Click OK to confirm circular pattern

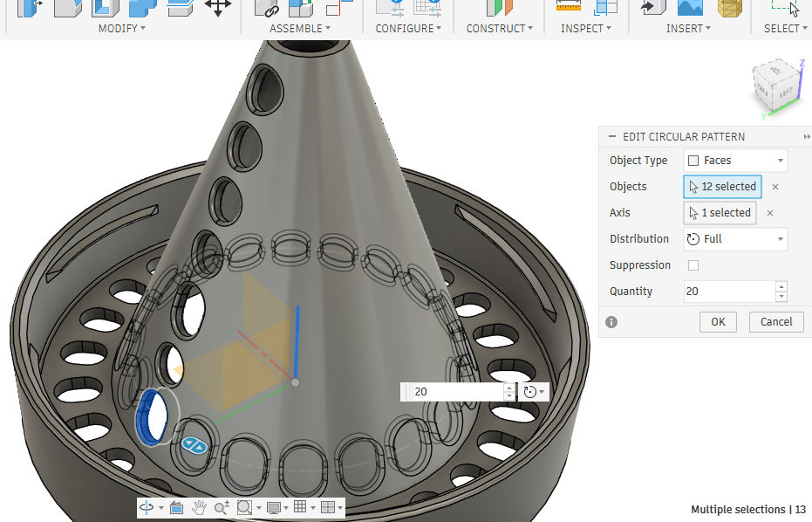coord(718,321)
